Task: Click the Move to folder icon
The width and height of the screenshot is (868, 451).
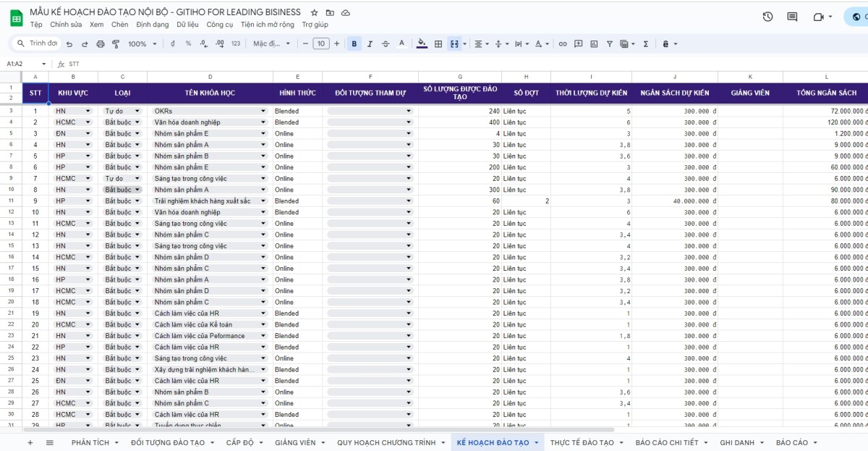Action: 330,13
